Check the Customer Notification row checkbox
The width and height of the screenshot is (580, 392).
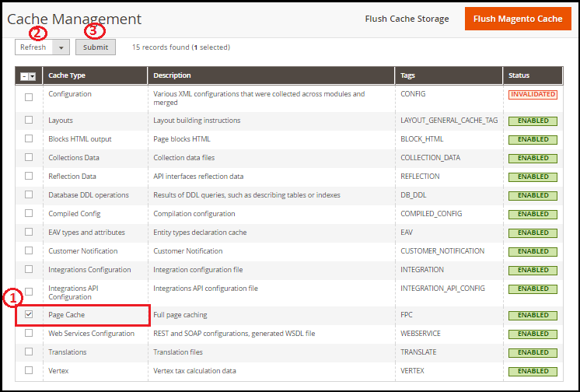pos(29,250)
